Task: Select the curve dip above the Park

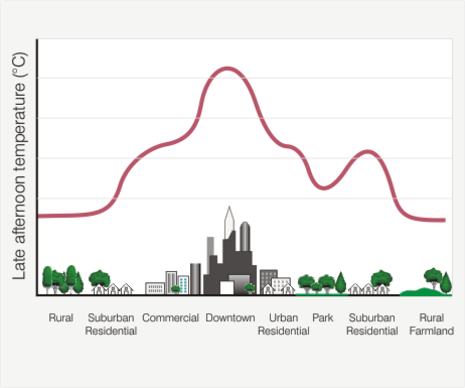Action: (323, 187)
